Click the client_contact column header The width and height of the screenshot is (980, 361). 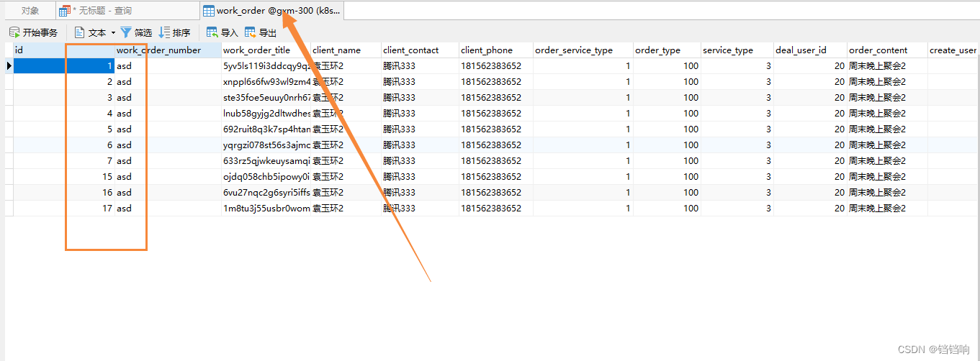[421, 50]
